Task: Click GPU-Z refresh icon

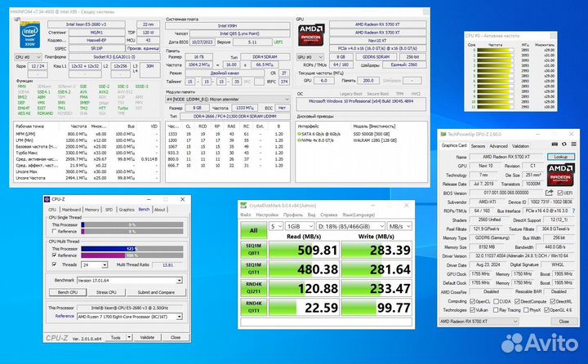Action: click(x=564, y=144)
